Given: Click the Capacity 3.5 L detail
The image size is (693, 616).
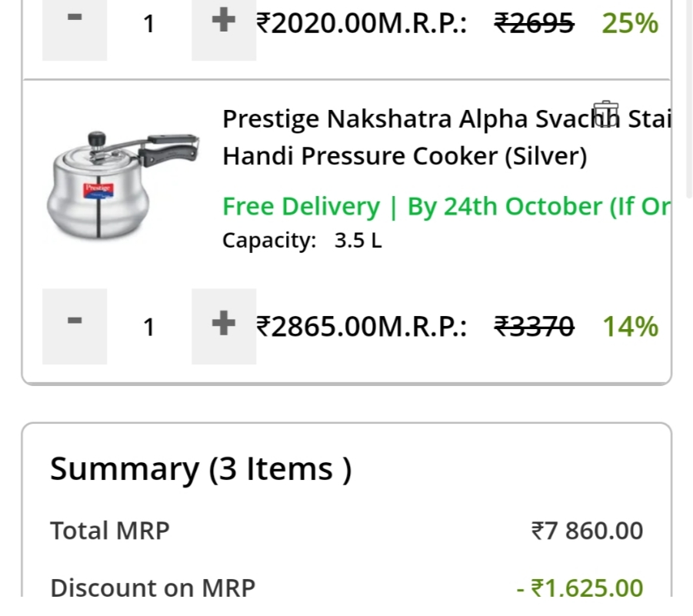Looking at the screenshot, I should 302,241.
